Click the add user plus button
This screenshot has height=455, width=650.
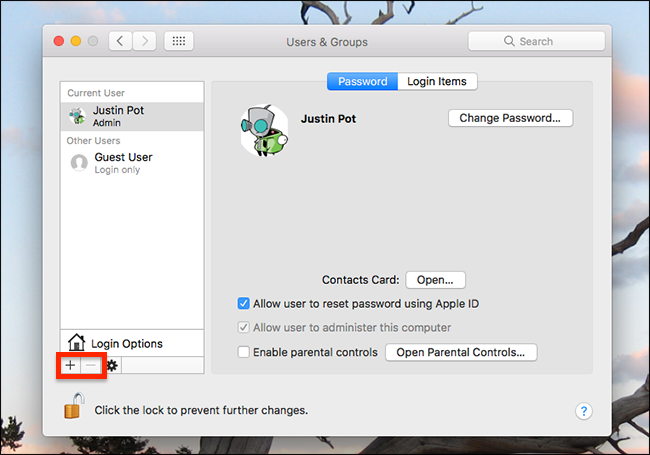click(70, 366)
